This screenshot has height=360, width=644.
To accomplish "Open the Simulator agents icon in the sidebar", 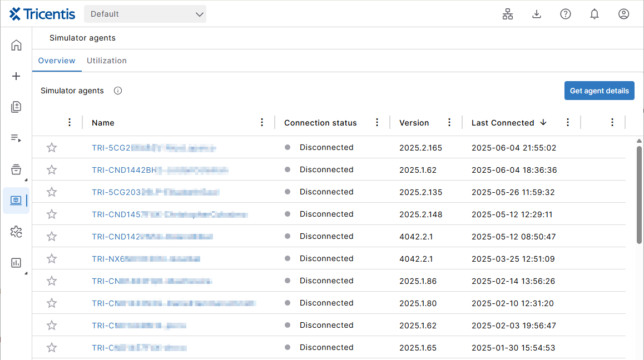I will click(x=16, y=200).
